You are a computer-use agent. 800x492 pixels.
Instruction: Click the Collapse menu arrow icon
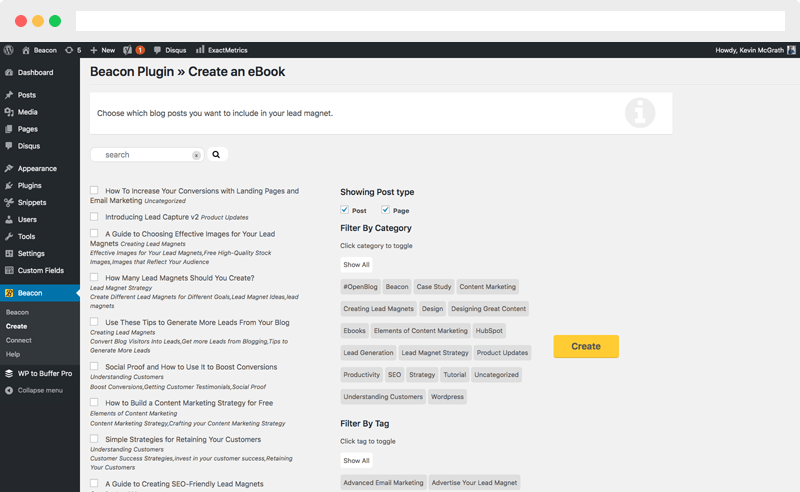9,390
